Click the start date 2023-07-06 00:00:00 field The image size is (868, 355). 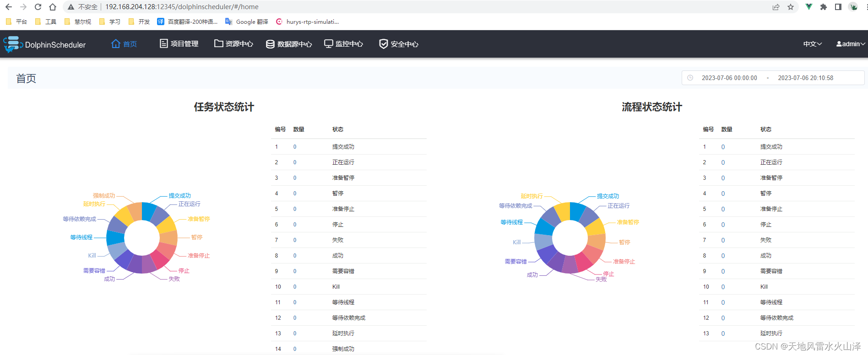(729, 78)
